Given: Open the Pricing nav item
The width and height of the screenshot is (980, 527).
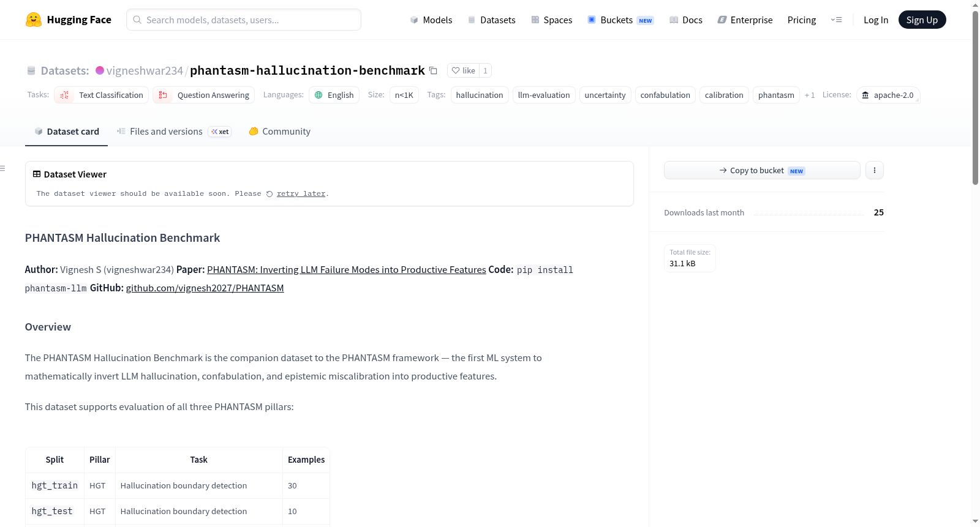Looking at the screenshot, I should point(802,20).
